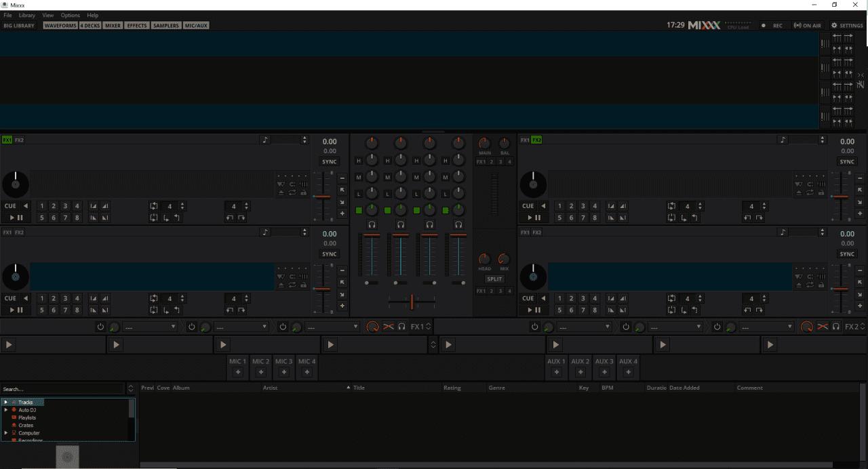Open the first effect selector dropdown in FX2
The height and width of the screenshot is (469, 868).
pos(584,327)
